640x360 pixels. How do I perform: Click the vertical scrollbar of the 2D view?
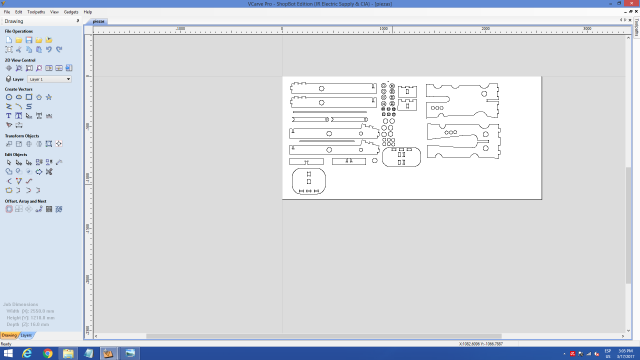[628, 225]
